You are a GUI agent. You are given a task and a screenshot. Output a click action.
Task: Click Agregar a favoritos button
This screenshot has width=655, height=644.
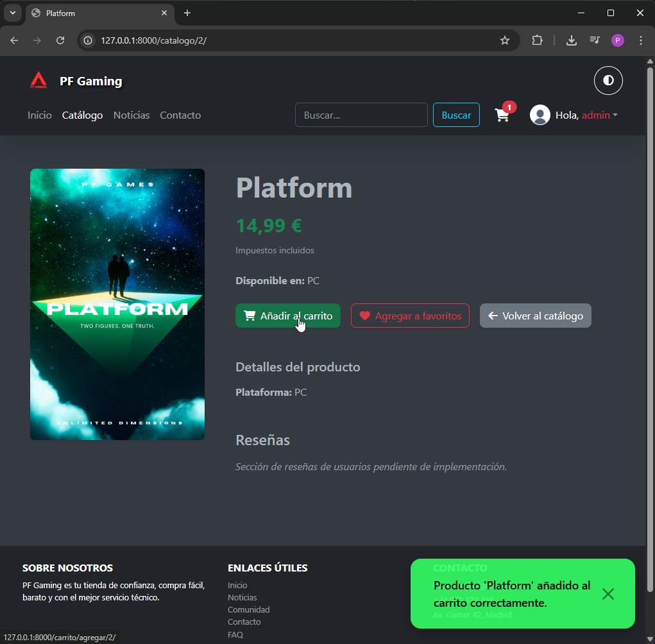point(410,316)
